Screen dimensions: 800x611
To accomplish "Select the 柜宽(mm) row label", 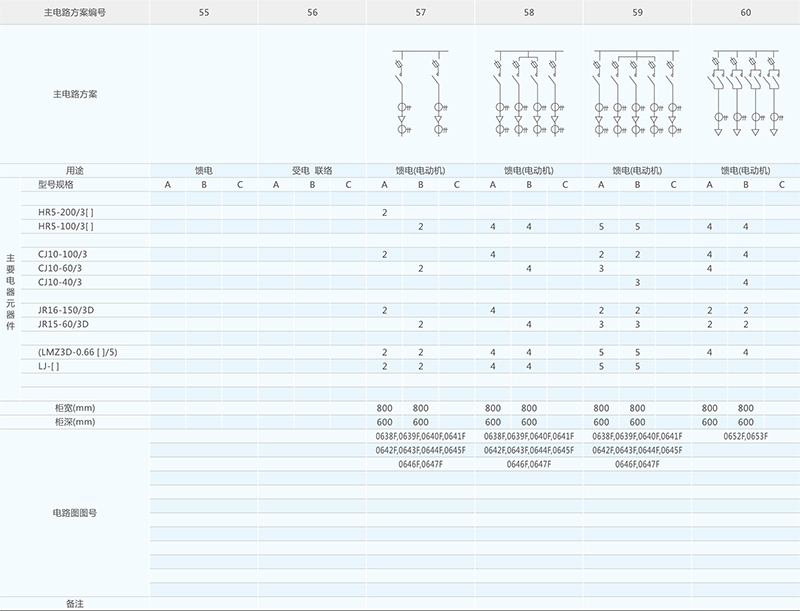I will (x=75, y=408).
